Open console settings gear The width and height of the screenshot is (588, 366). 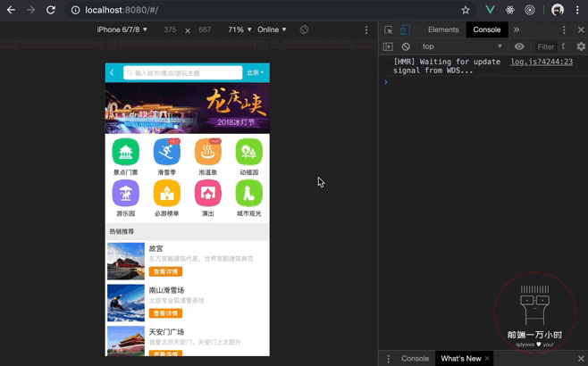[x=581, y=46]
